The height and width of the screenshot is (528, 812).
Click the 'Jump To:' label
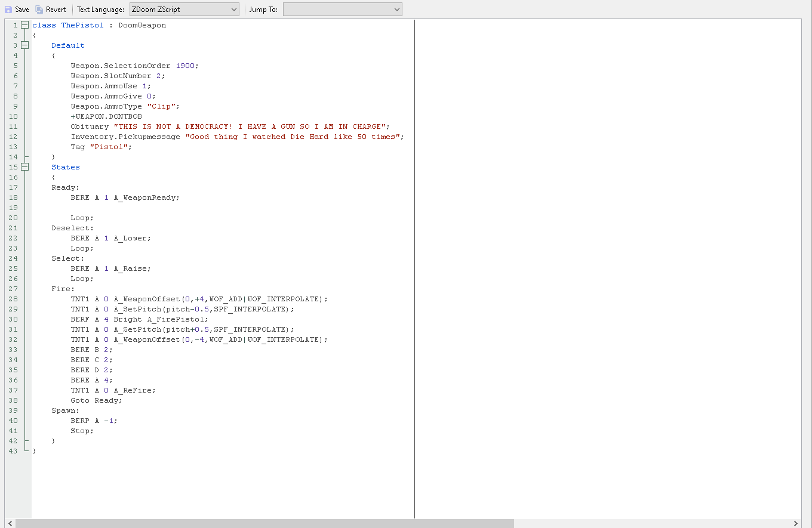[x=263, y=10]
